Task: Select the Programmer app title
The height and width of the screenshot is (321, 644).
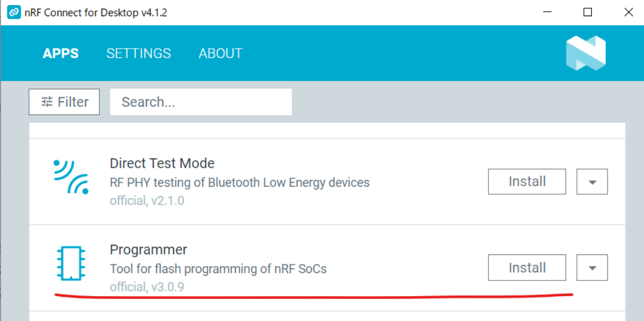Action: pos(149,250)
